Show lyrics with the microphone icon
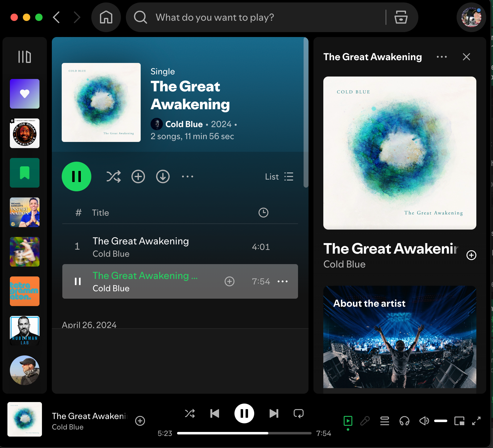The height and width of the screenshot is (448, 493). tap(365, 421)
